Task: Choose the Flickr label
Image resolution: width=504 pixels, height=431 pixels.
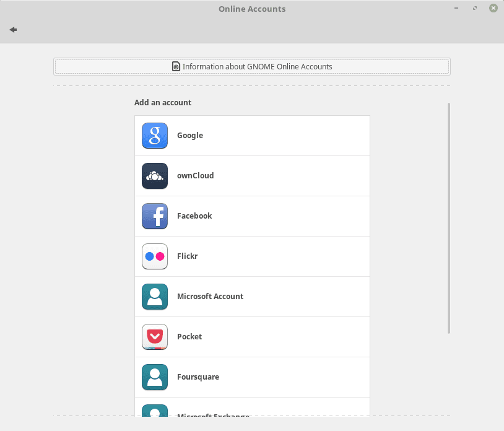Action: (188, 256)
